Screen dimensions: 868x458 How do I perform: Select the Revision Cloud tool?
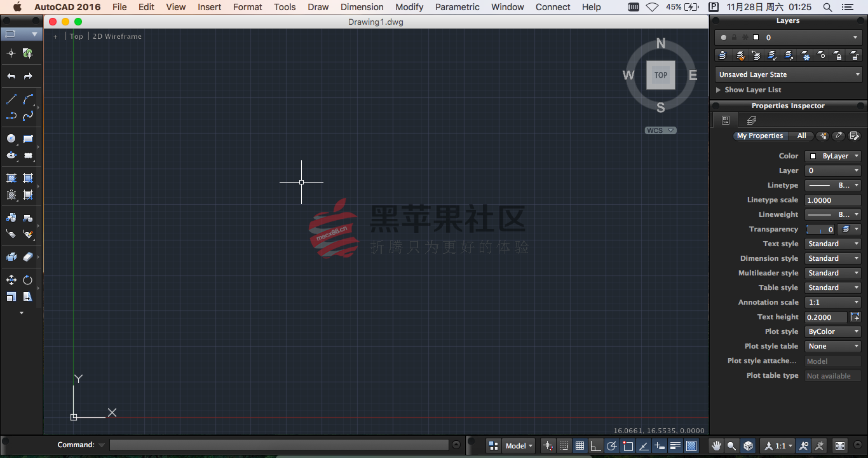28,155
